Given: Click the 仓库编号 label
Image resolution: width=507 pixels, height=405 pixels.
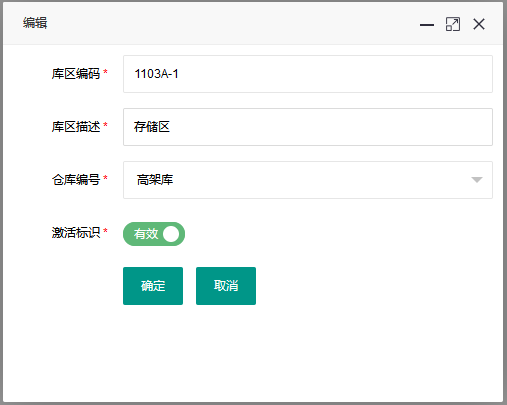Looking at the screenshot, I should [x=76, y=180].
